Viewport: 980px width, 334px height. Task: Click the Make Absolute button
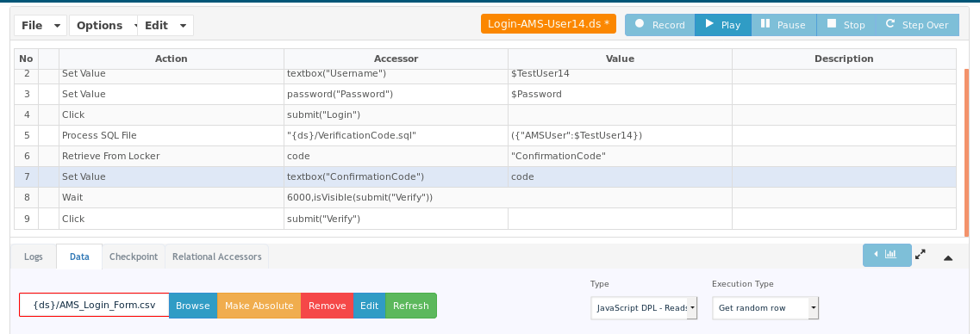coord(259,306)
